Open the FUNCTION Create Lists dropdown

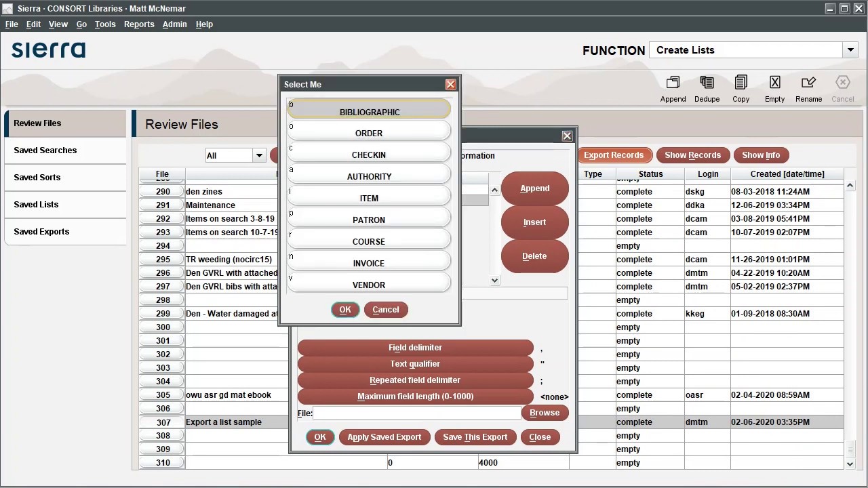coord(850,50)
